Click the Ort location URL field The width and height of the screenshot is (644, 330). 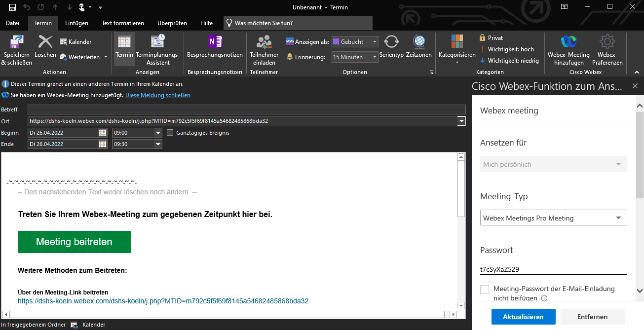point(243,121)
